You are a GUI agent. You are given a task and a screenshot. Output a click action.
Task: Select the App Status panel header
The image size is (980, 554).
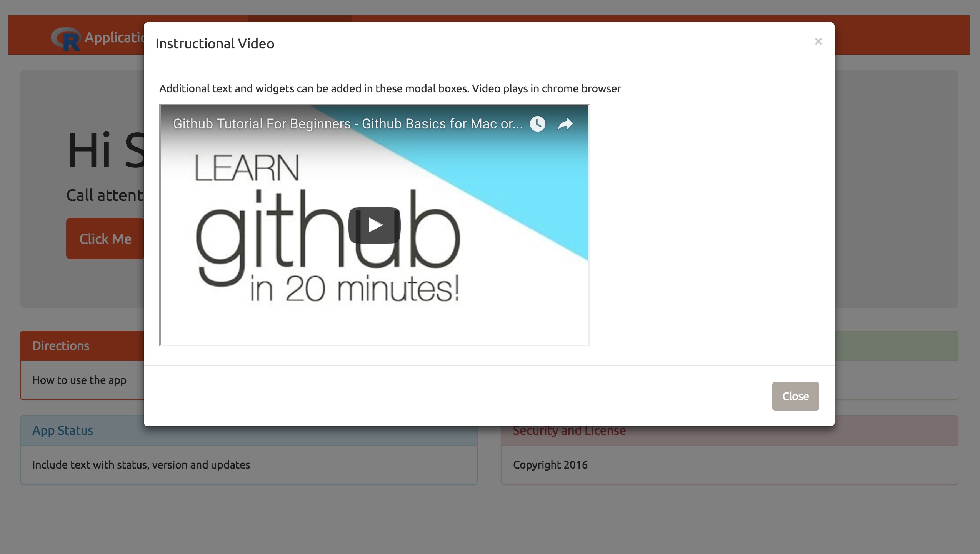(x=63, y=431)
